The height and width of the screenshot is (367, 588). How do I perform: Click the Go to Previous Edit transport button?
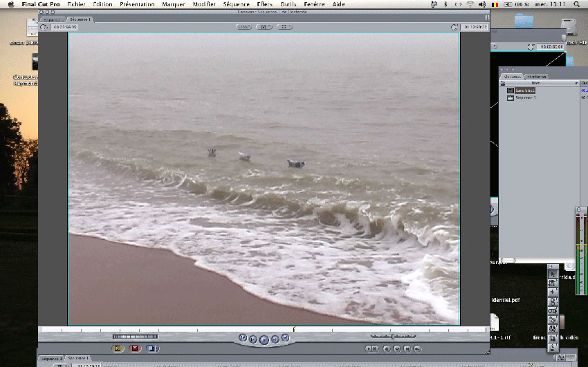tap(243, 338)
